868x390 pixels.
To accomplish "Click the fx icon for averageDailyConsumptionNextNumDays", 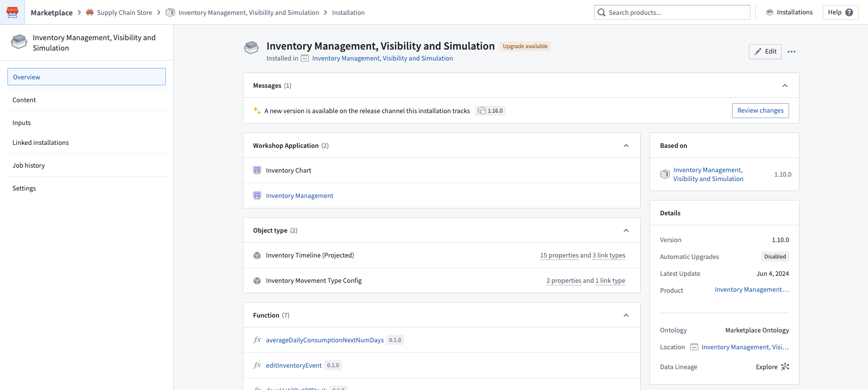I will pyautogui.click(x=257, y=340).
